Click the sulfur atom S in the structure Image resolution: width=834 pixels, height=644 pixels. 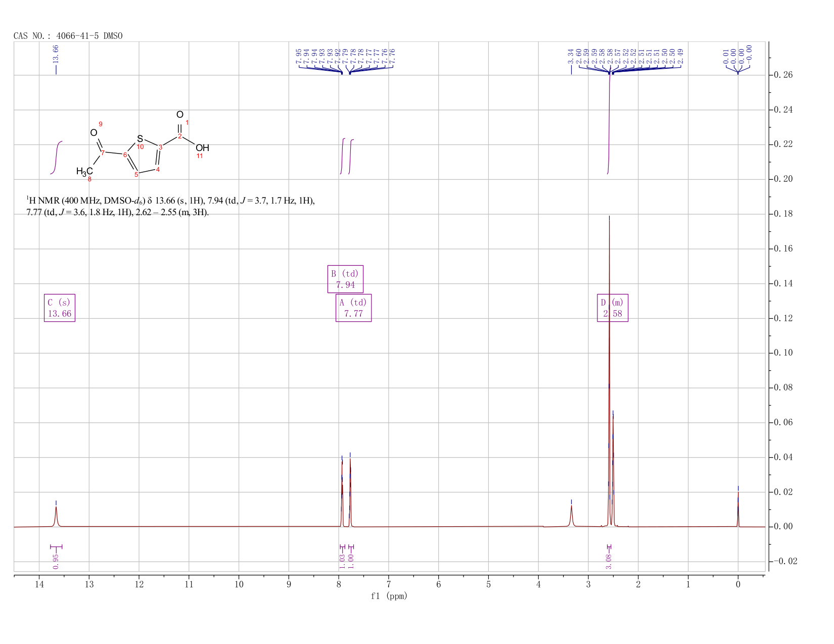[140, 139]
